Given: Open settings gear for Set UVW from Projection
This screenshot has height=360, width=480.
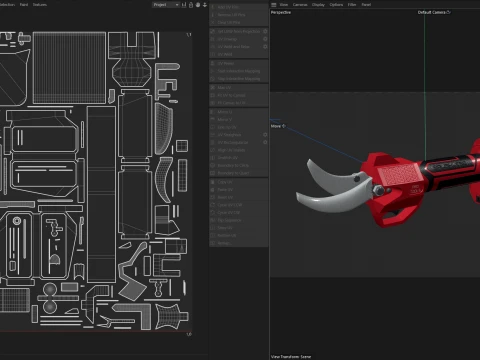Looking at the screenshot, I should coord(265,31).
